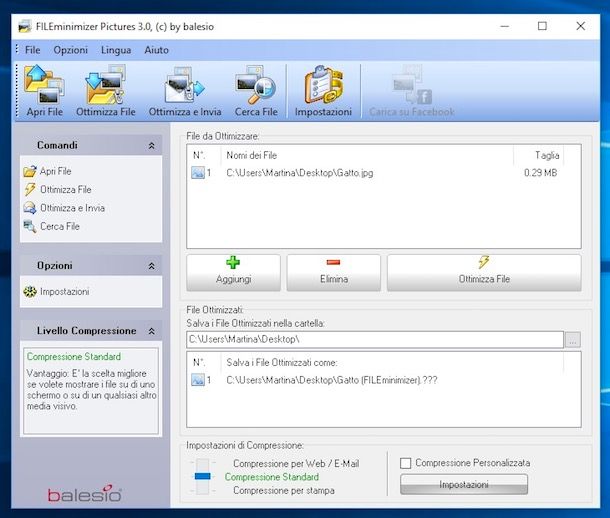
Task: Collapse the Opzioni panel
Action: tap(152, 266)
